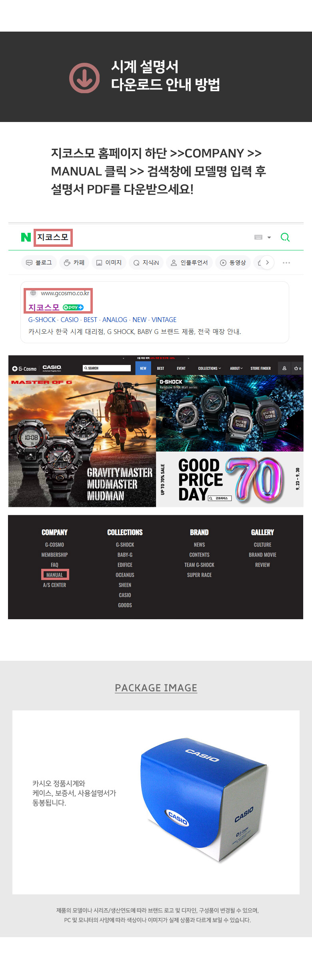Click the MANUAL link under COMPANY

(x=55, y=575)
